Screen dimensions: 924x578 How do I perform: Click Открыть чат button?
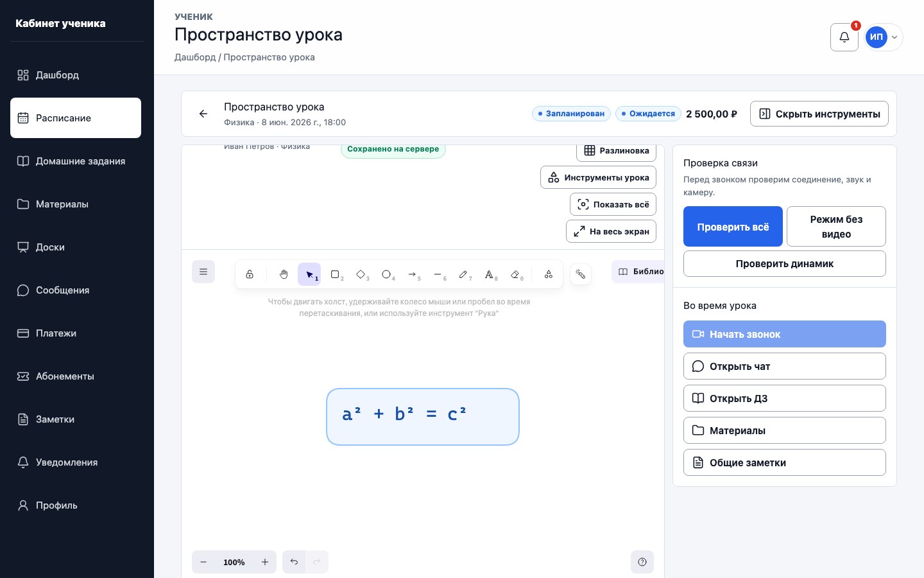785,366
